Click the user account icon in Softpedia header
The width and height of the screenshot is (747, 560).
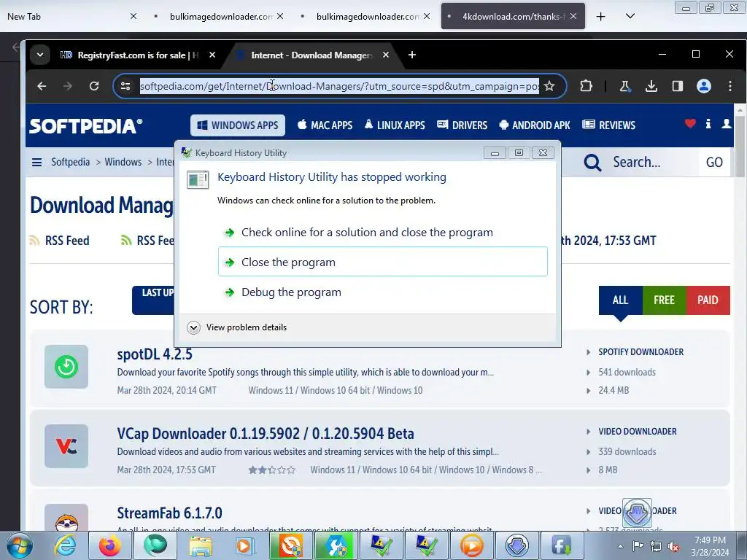[726, 124]
